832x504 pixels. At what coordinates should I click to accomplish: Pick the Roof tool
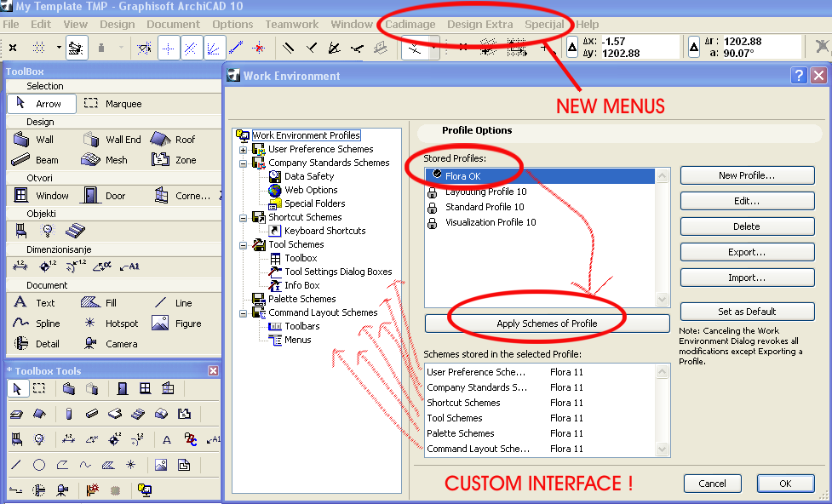(x=173, y=140)
